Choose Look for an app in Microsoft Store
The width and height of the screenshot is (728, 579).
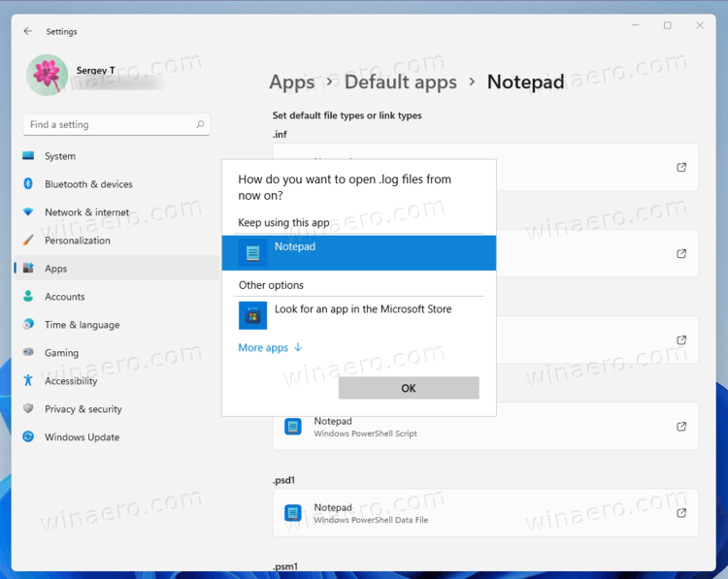[359, 315]
